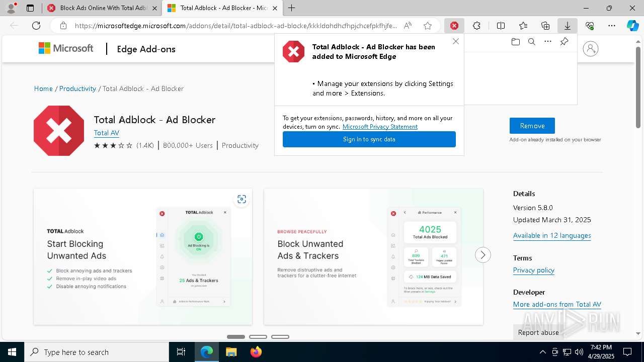Open Total Adblock extension toolbar icon
644x362 pixels.
click(x=454, y=26)
